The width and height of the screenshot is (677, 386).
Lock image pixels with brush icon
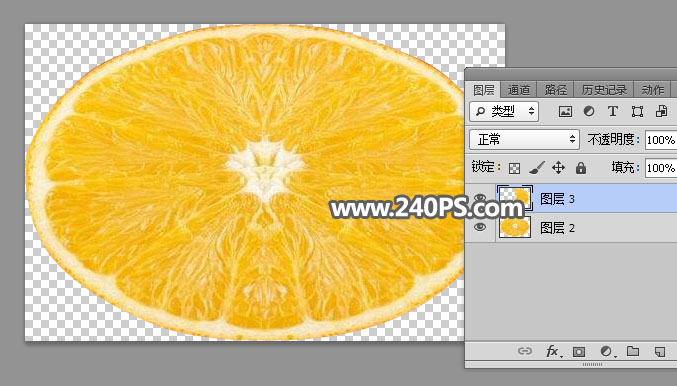537,168
